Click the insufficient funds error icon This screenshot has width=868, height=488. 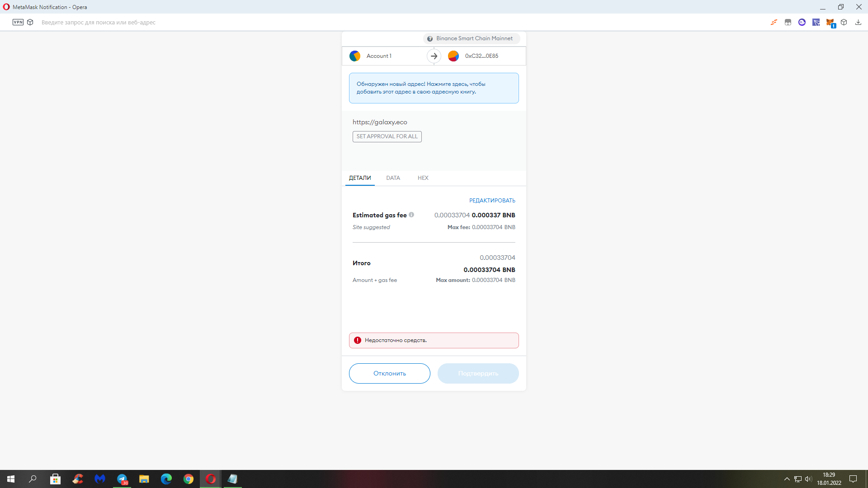(x=358, y=340)
